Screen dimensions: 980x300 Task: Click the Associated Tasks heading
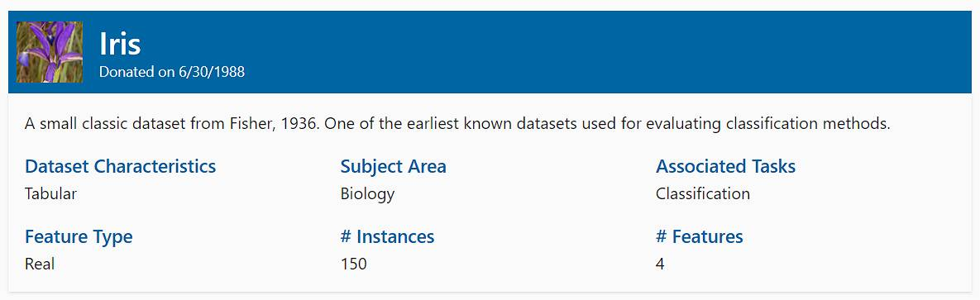(725, 166)
